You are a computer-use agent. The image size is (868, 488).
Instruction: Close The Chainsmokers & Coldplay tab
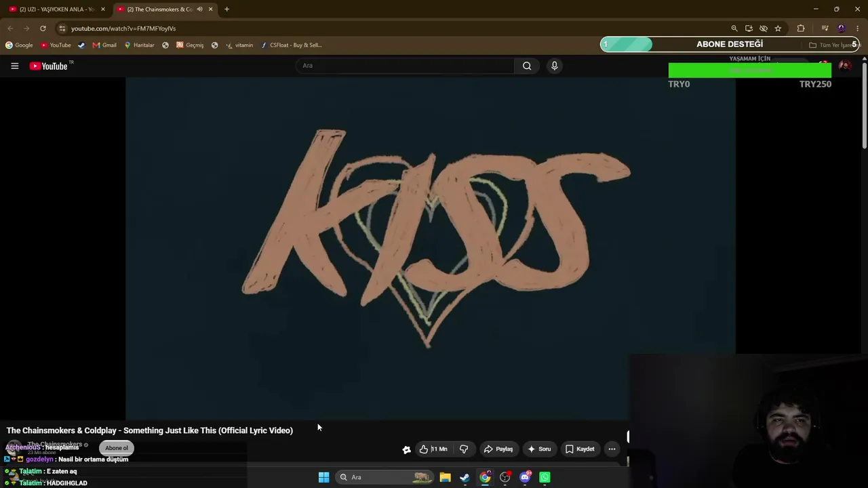point(210,9)
